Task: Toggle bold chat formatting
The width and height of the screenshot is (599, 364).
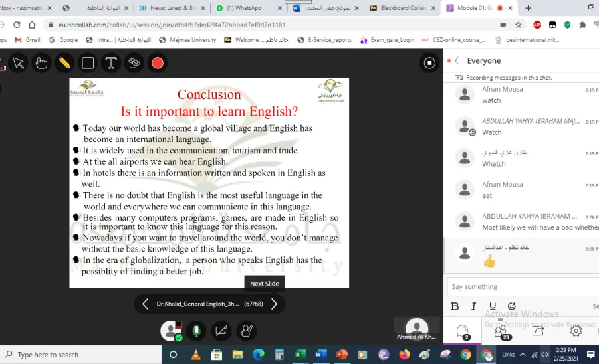Action: [x=455, y=306]
